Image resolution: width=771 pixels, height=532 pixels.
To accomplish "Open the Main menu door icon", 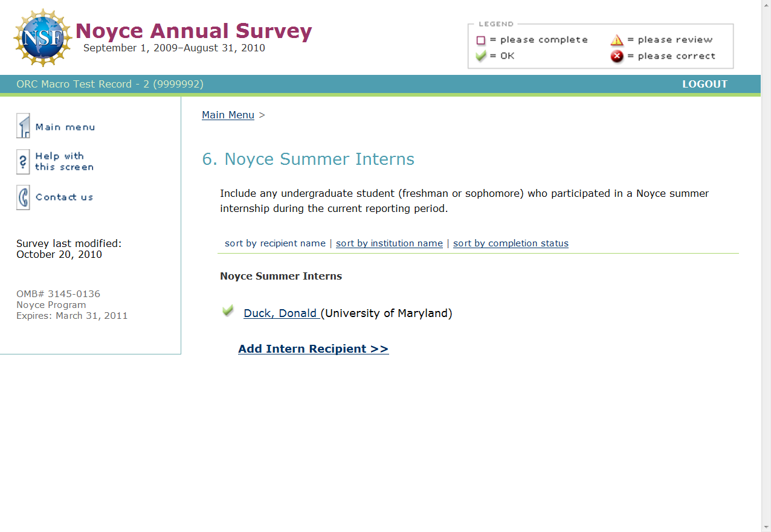I will 23,126.
